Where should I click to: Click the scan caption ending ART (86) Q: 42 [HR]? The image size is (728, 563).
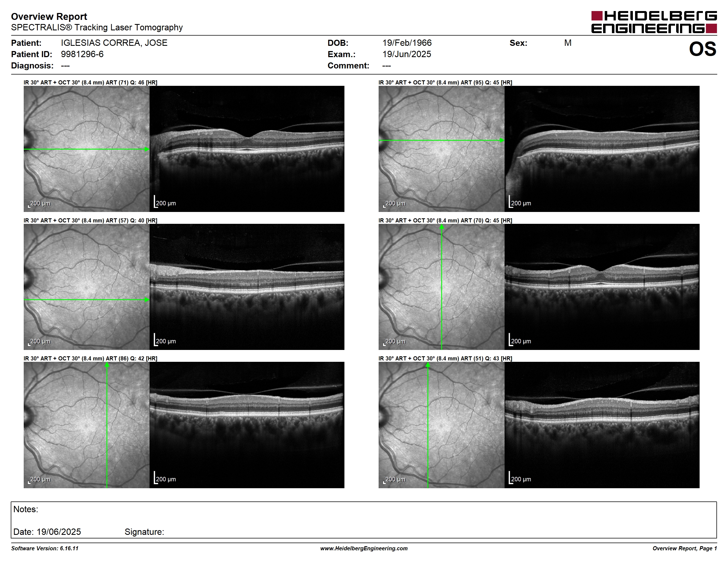tap(90, 358)
